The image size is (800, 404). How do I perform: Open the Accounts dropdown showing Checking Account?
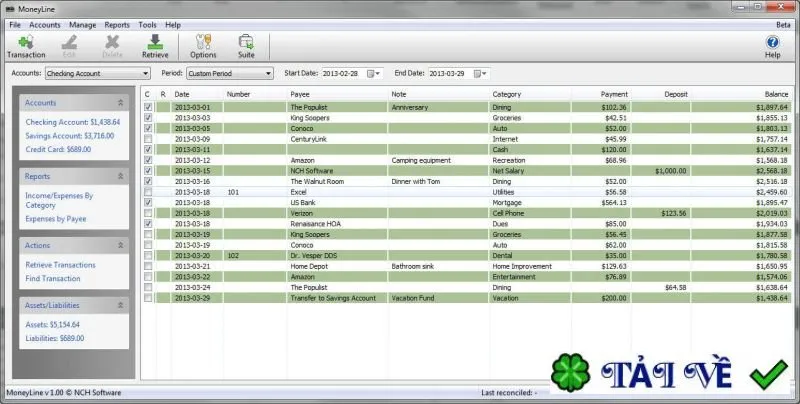(97, 73)
